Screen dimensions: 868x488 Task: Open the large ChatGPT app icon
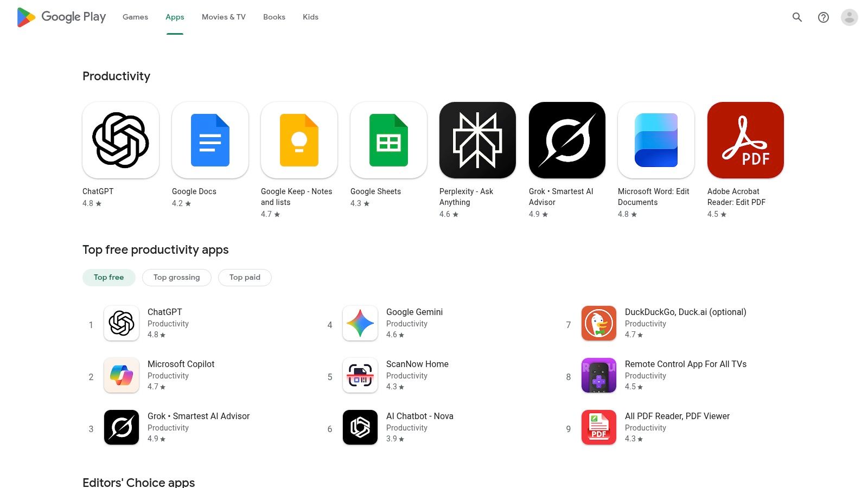(120, 140)
